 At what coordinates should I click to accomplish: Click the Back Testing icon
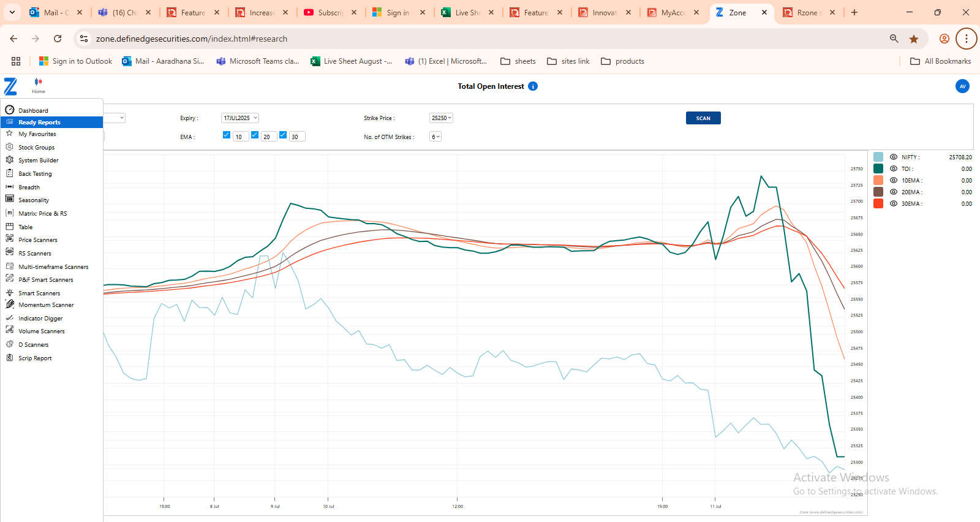pyautogui.click(x=10, y=173)
